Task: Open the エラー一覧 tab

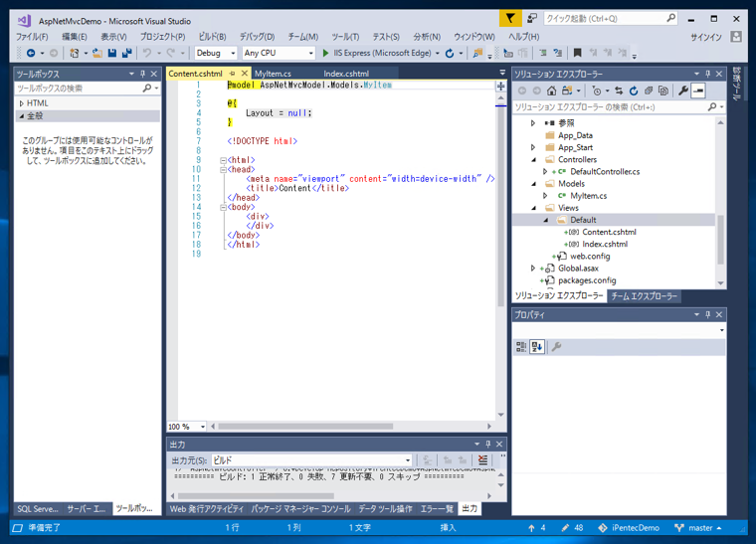Action: 437,509
